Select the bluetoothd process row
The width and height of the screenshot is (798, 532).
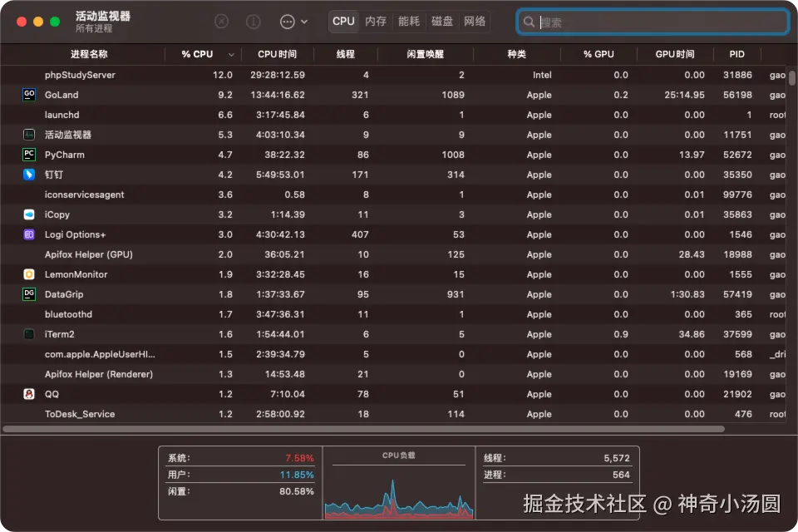pyautogui.click(x=393, y=314)
